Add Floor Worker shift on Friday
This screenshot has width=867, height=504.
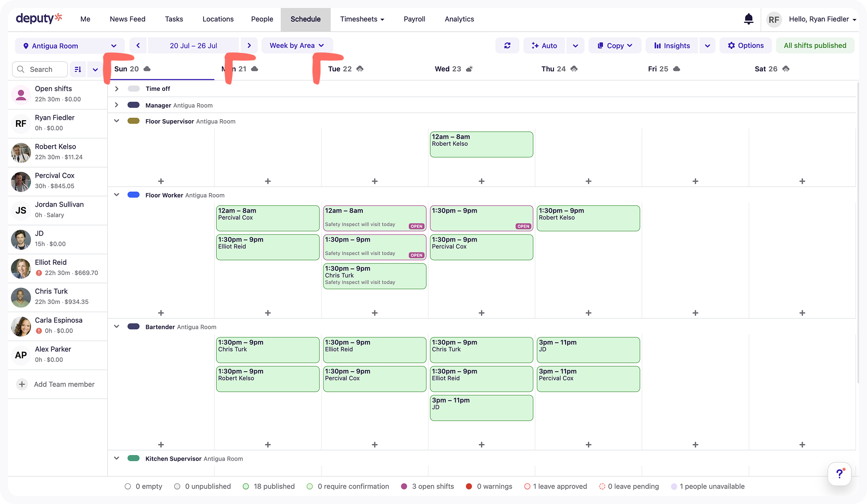click(695, 313)
